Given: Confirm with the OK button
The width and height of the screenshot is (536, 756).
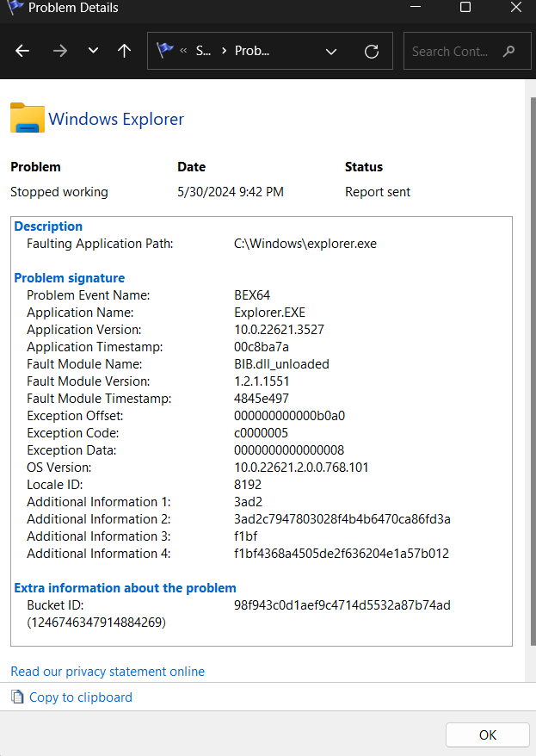Looking at the screenshot, I should coord(487,734).
